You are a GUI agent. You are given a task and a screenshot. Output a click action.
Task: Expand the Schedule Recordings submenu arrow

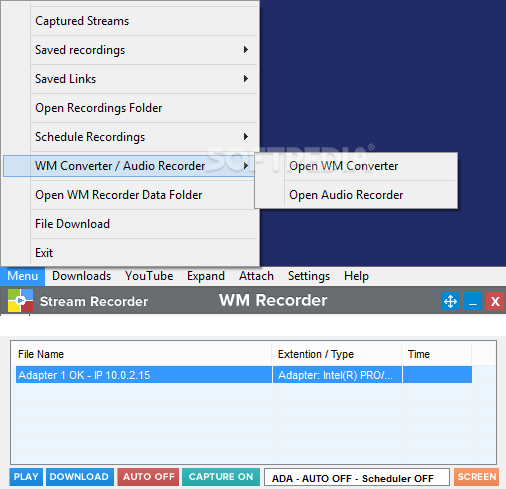click(246, 137)
